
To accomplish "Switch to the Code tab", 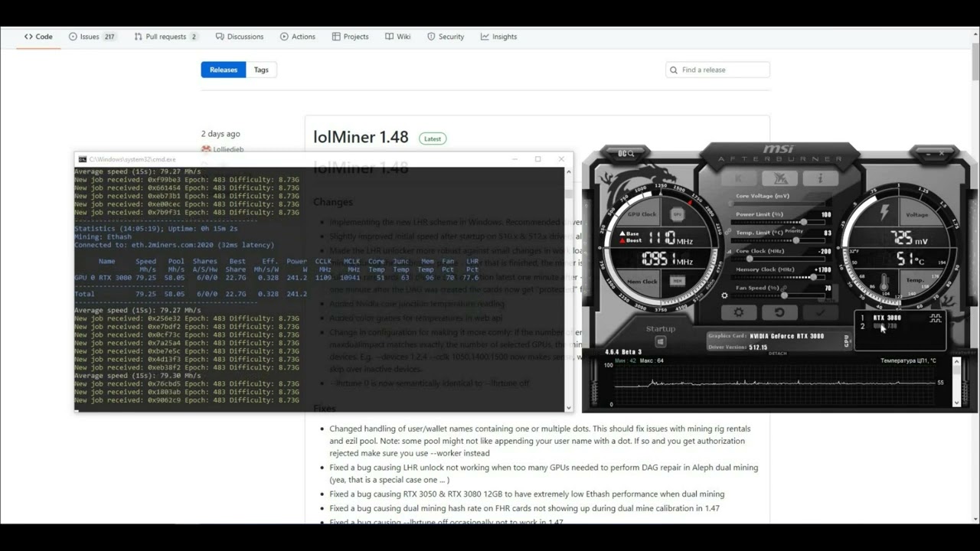I will (x=38, y=37).
